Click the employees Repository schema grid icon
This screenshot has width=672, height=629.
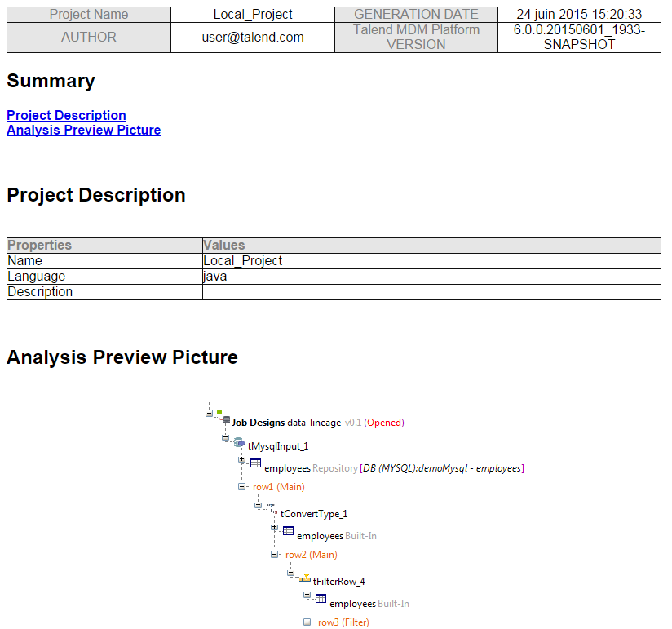255,464
